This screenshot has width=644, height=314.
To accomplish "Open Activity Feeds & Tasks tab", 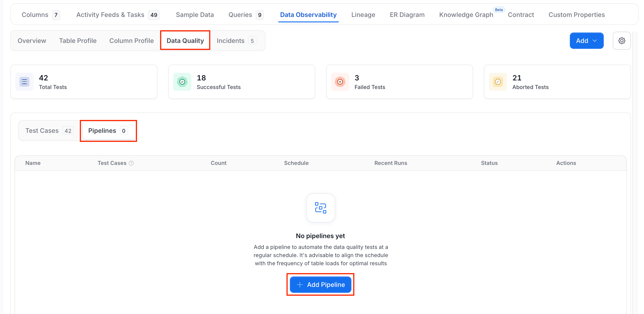I will click(118, 15).
